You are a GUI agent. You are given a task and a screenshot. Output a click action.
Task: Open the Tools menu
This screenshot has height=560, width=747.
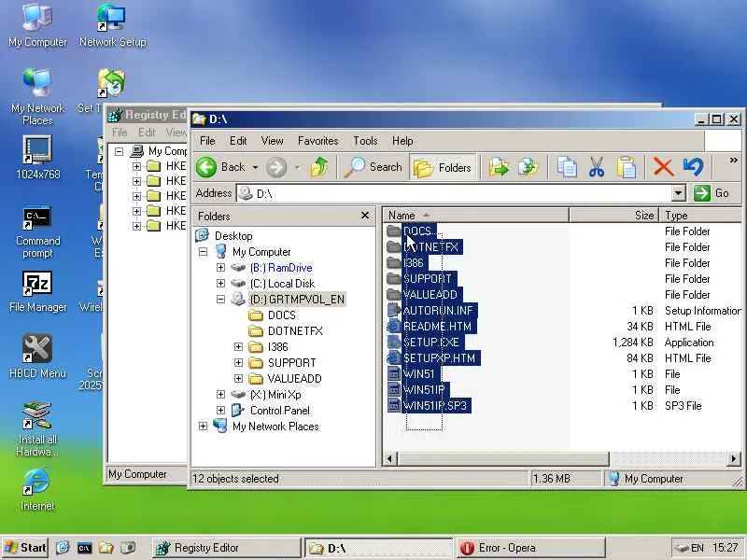coord(365,141)
